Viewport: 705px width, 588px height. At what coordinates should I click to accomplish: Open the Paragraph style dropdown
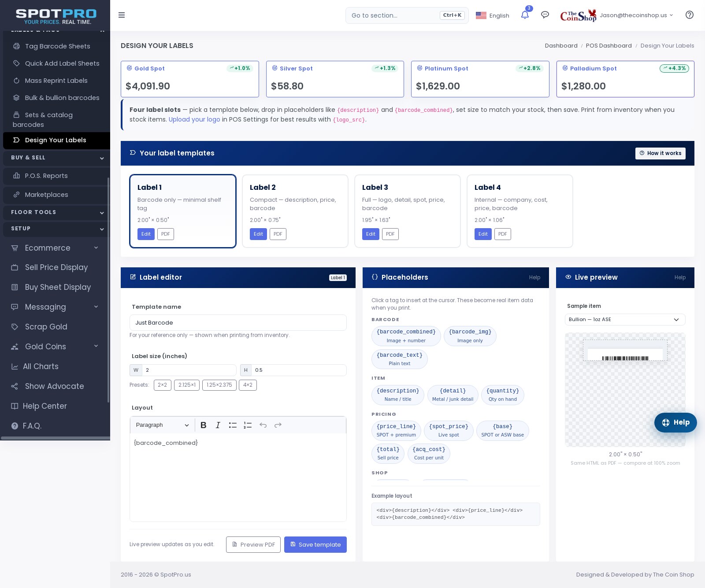pos(162,425)
